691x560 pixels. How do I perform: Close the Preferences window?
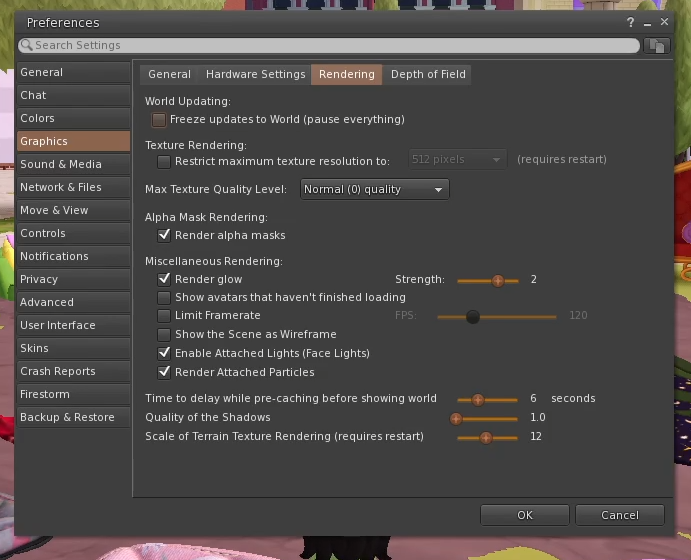click(x=664, y=22)
